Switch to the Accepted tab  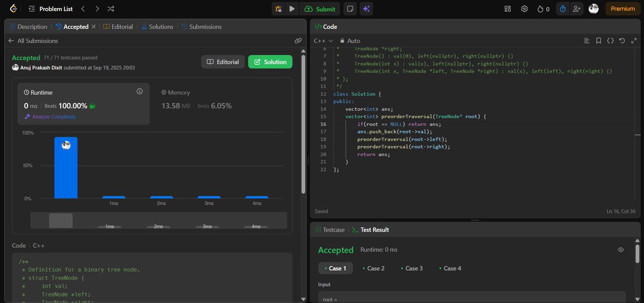71,27
